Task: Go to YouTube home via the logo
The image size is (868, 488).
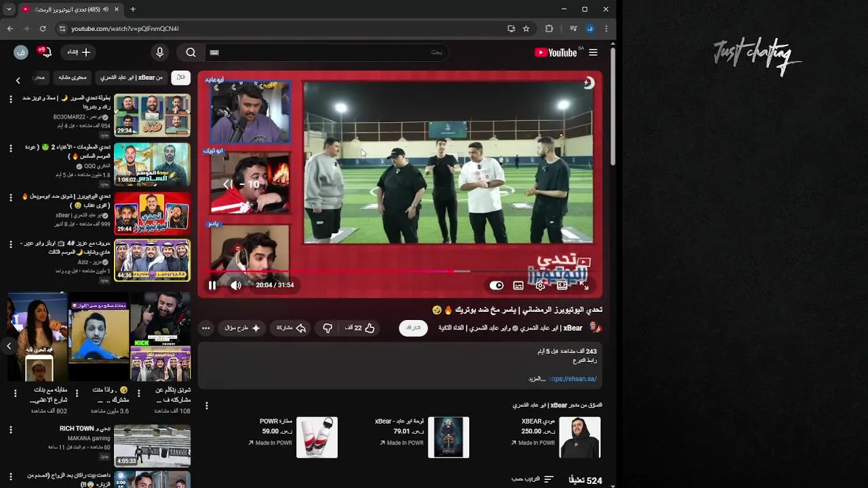Action: point(555,52)
